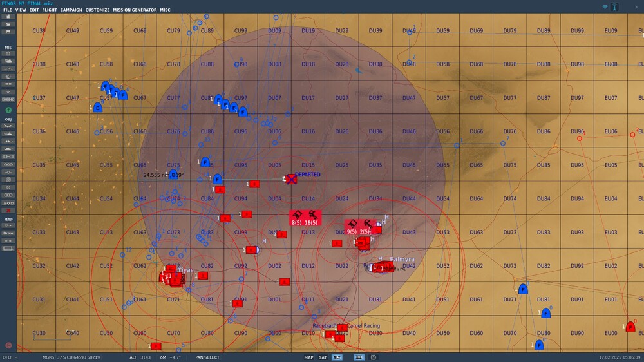The width and height of the screenshot is (644, 362).
Task: Click the red round icon at bottom left
Action: [x=8, y=345]
